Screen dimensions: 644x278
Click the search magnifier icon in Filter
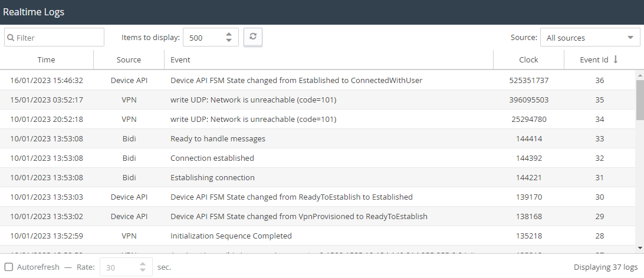pos(11,38)
